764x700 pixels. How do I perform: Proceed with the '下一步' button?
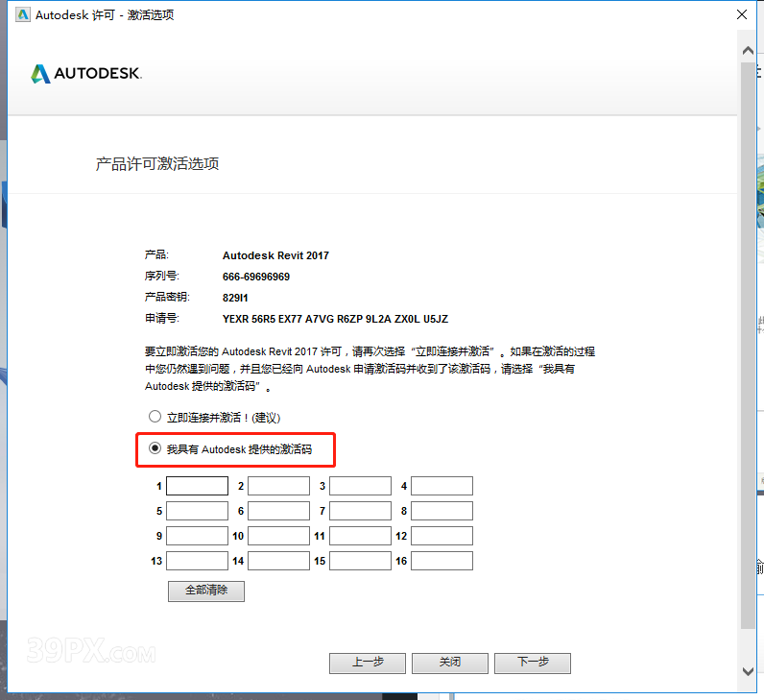[x=533, y=663]
